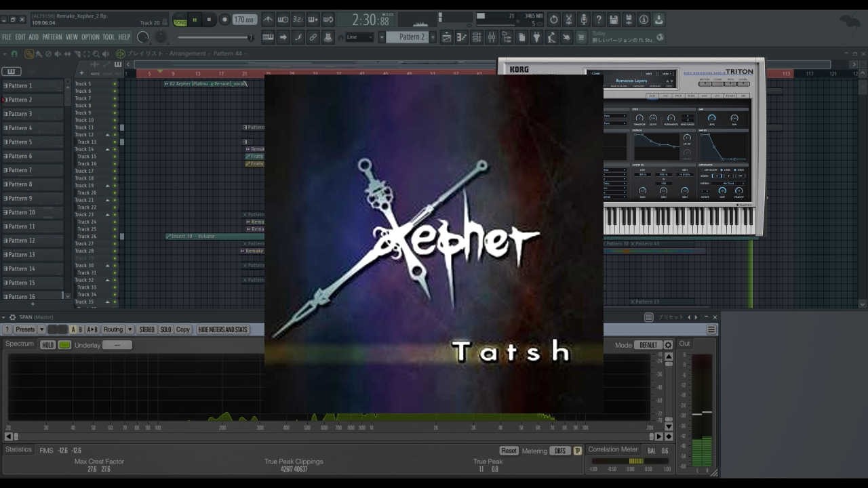Screen dimensions: 868x488
Task: Click the SPAN A▸B copy button
Action: (x=92, y=329)
